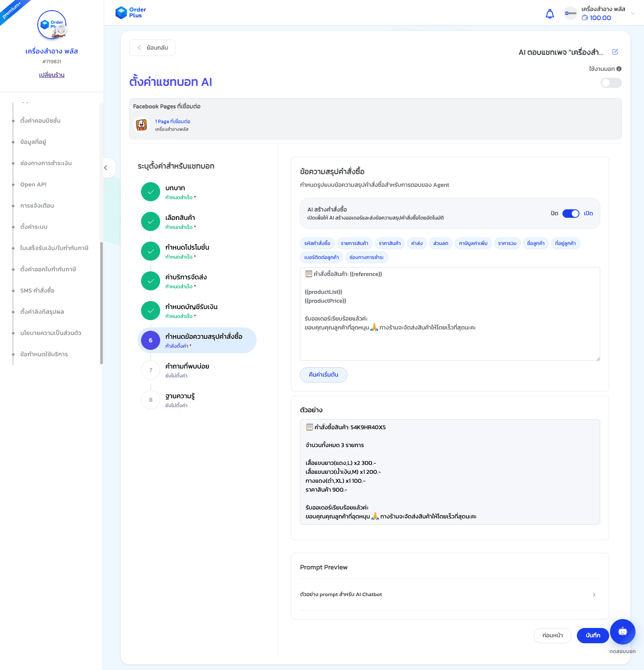This screenshot has height=670, width=644.
Task: Click the sidebar scrollbar
Action: pyautogui.click(x=101, y=303)
